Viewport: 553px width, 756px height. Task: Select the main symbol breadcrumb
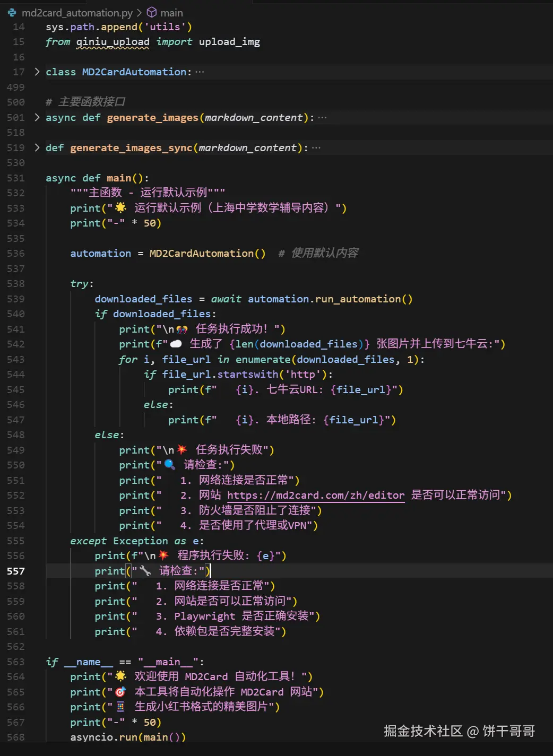coord(171,13)
